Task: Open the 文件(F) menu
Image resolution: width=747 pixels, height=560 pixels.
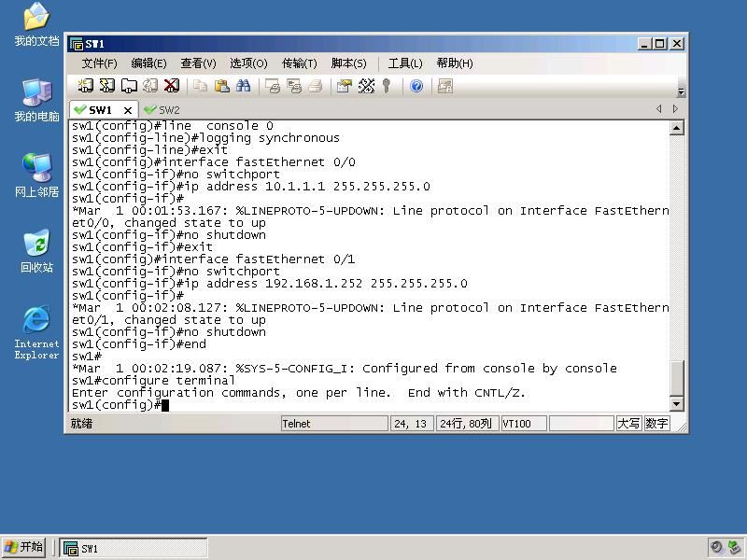Action: (x=100, y=63)
